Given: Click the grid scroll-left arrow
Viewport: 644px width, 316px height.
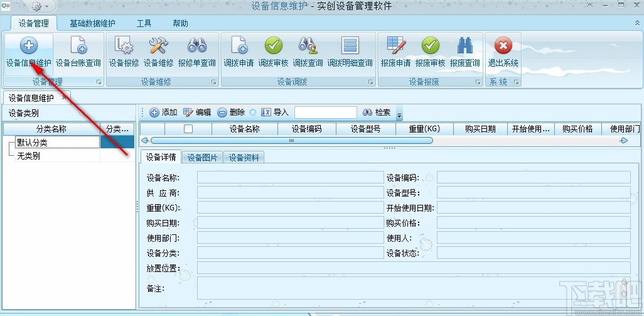Looking at the screenshot, I should (x=145, y=141).
